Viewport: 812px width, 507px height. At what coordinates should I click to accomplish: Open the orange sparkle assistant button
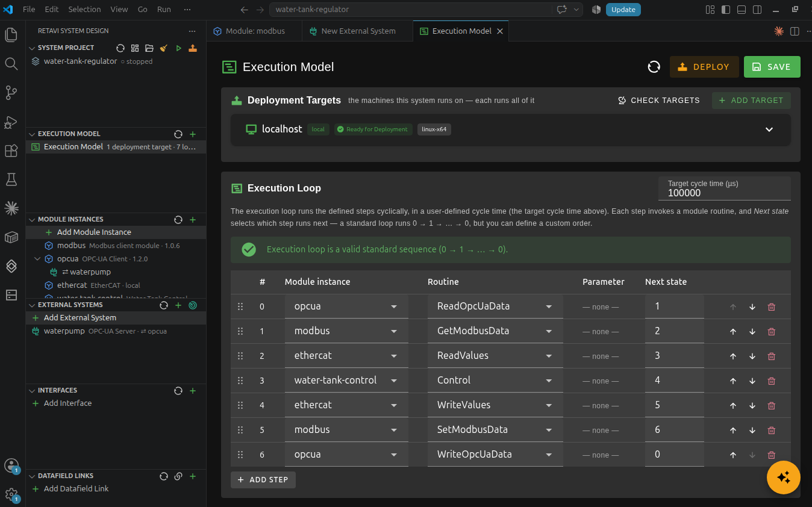[x=783, y=477]
